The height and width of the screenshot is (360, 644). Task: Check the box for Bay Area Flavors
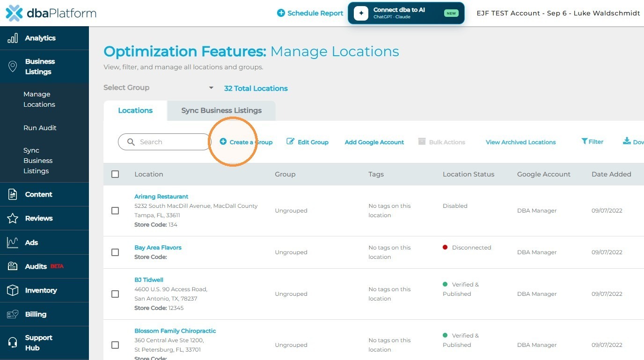coord(115,252)
